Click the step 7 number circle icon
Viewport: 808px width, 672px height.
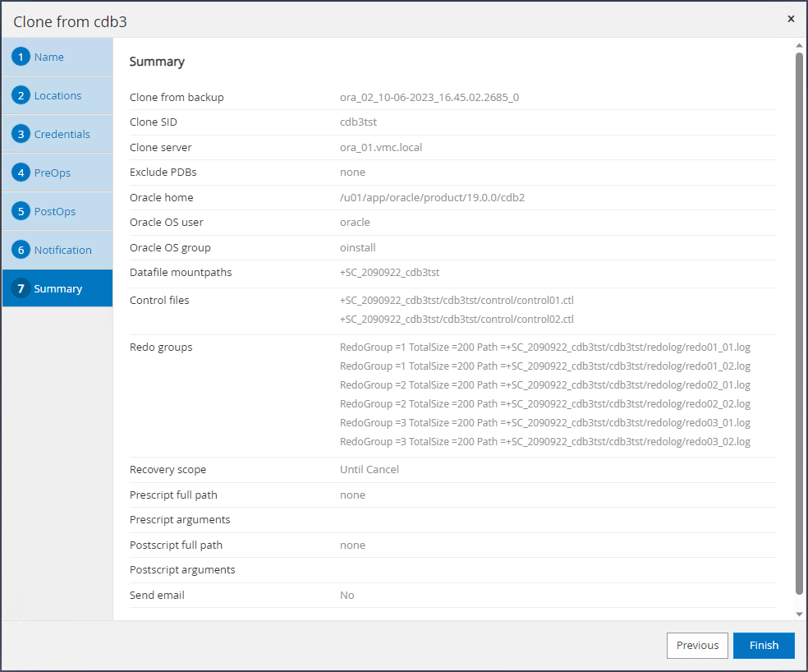click(21, 289)
